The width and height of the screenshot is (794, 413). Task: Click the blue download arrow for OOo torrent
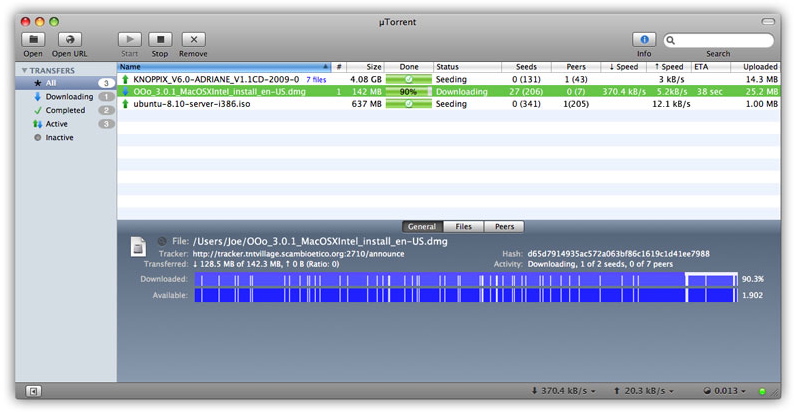coord(125,92)
